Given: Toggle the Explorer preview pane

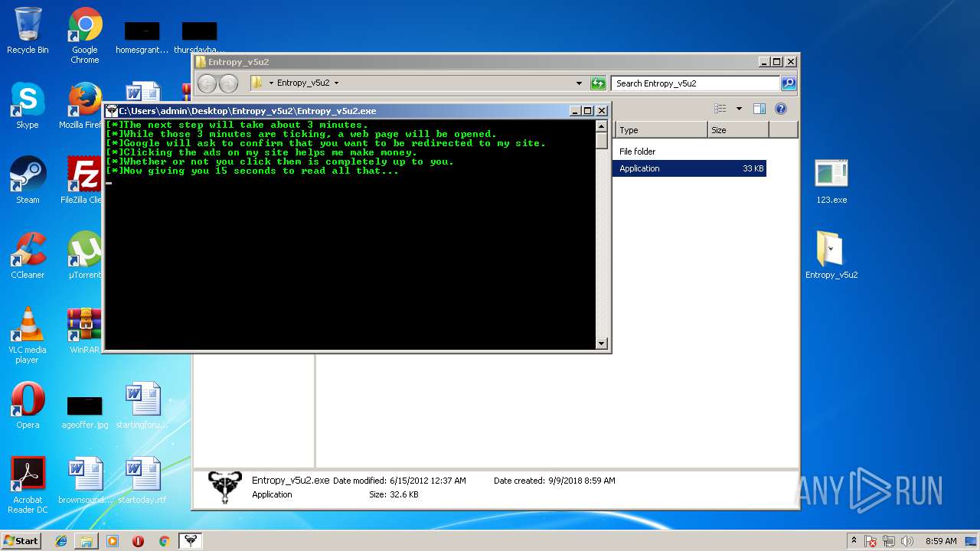Looking at the screenshot, I should tap(759, 109).
